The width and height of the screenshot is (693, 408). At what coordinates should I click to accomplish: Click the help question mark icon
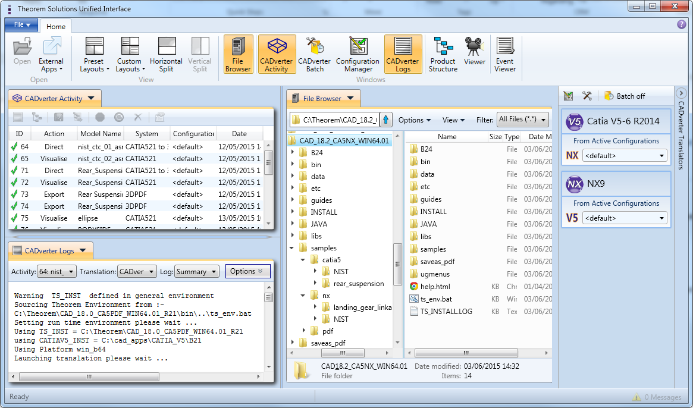[681, 25]
